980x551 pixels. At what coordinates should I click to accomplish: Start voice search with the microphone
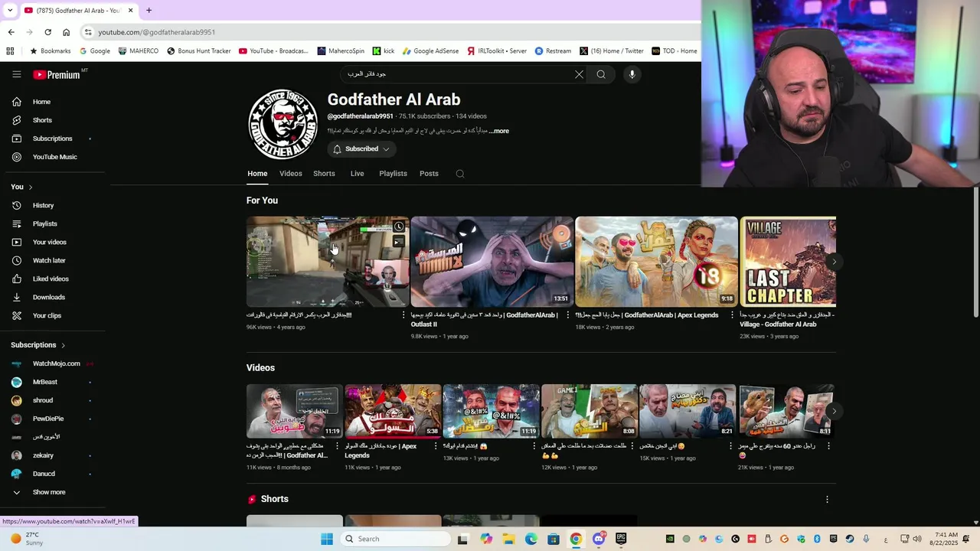(632, 74)
